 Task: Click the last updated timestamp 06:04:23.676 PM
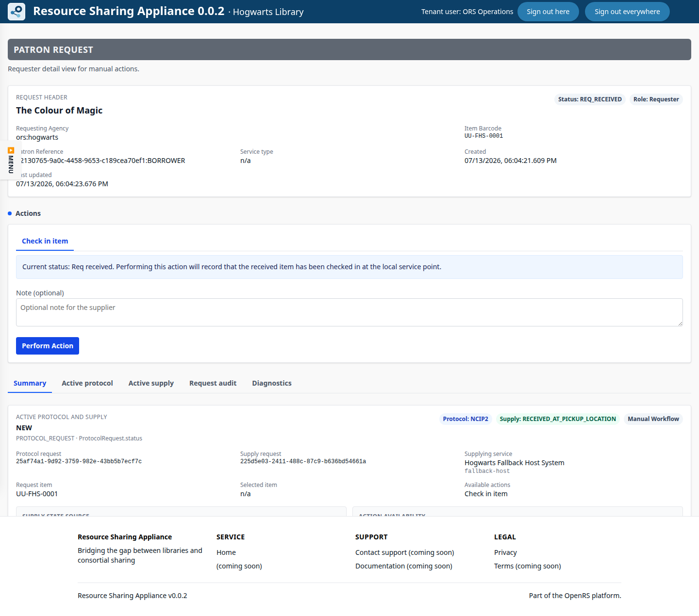tap(62, 184)
